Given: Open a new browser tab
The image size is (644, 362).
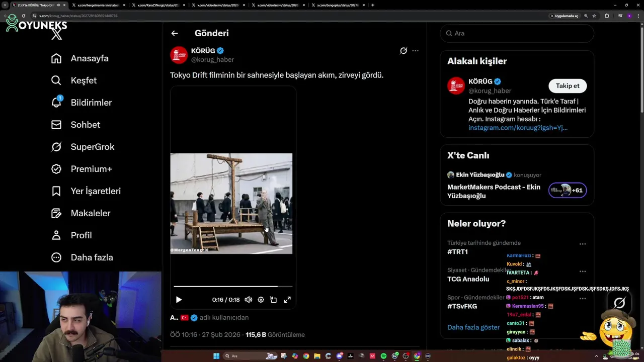Looking at the screenshot, I should click(x=372, y=5).
